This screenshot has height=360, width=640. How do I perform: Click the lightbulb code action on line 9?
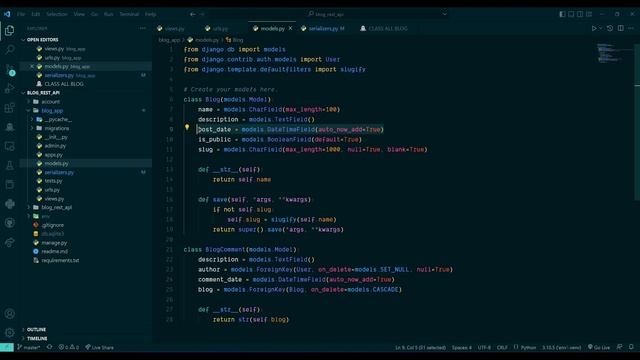187,127
